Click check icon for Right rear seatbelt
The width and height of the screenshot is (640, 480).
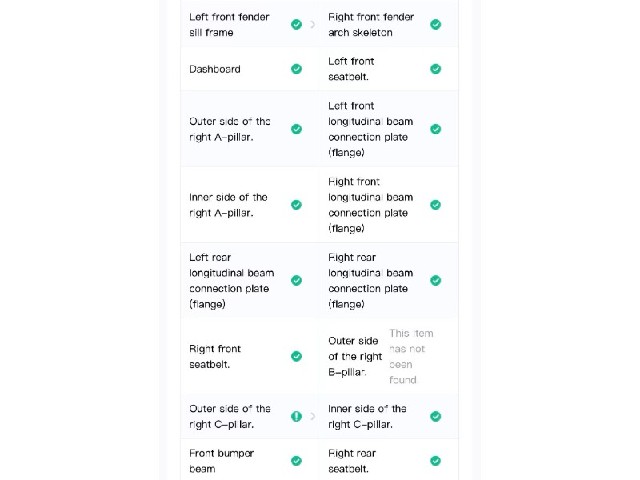click(x=436, y=461)
